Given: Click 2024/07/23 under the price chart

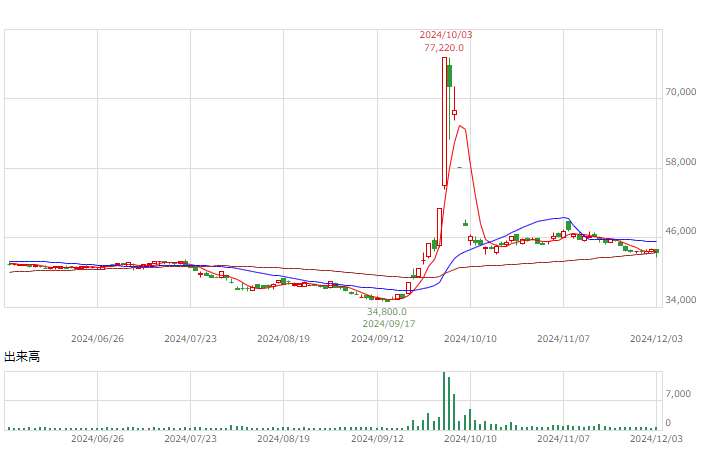Looking at the screenshot, I should point(190,339).
